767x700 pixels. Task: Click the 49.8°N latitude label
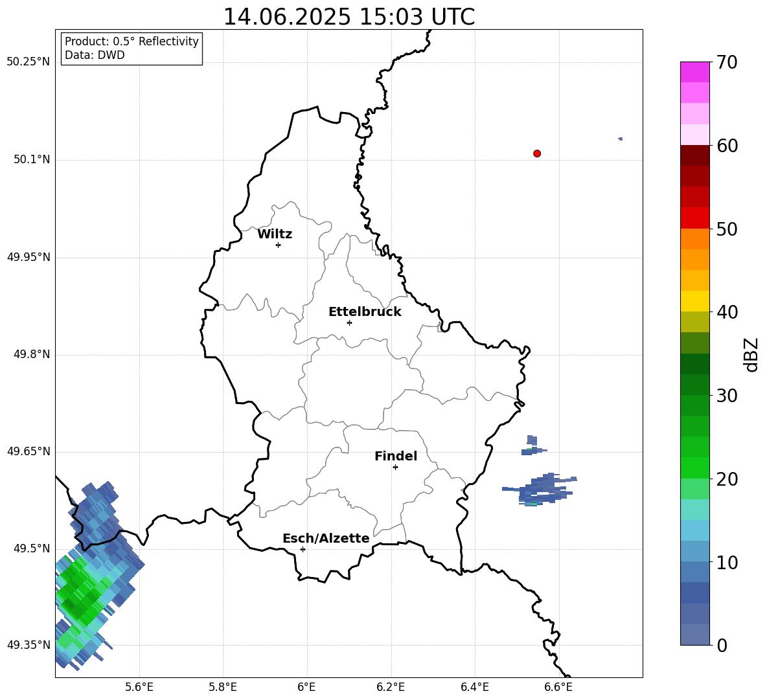32,354
